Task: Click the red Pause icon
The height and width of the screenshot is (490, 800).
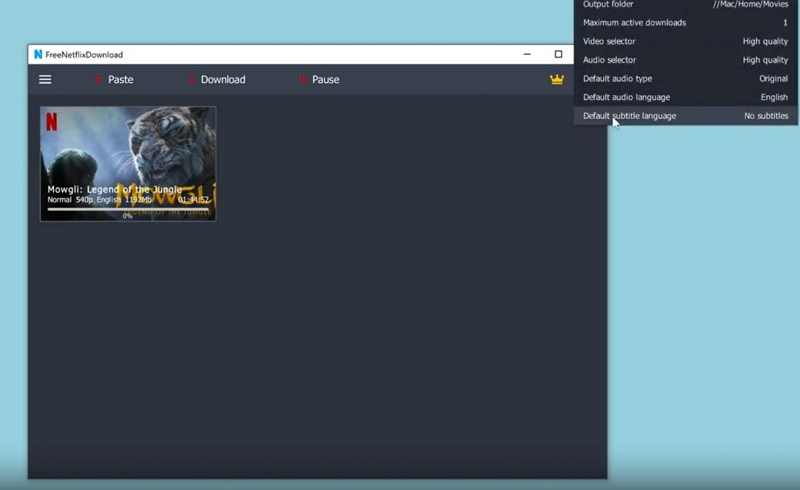Action: pos(303,80)
